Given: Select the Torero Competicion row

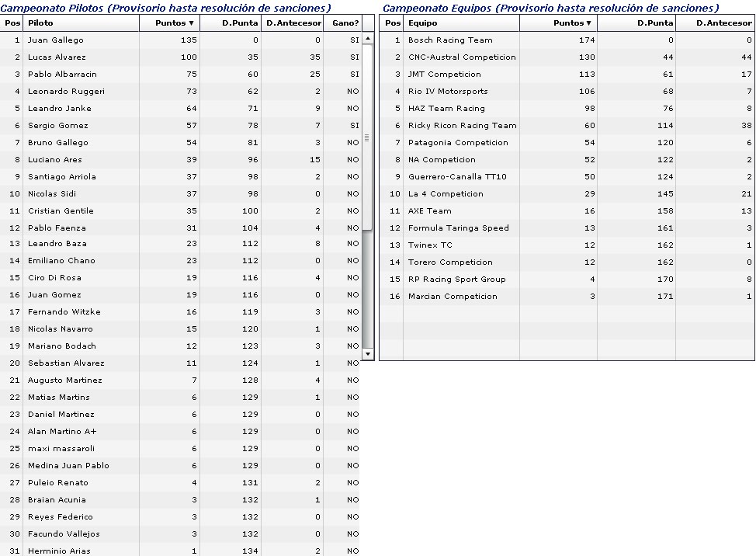Looking at the screenshot, I should click(x=567, y=262).
